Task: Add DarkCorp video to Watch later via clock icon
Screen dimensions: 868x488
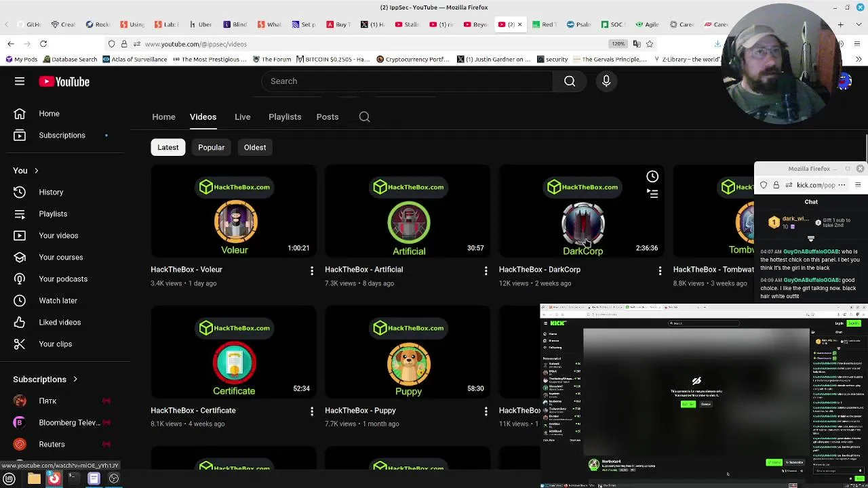Action: pyautogui.click(x=652, y=177)
